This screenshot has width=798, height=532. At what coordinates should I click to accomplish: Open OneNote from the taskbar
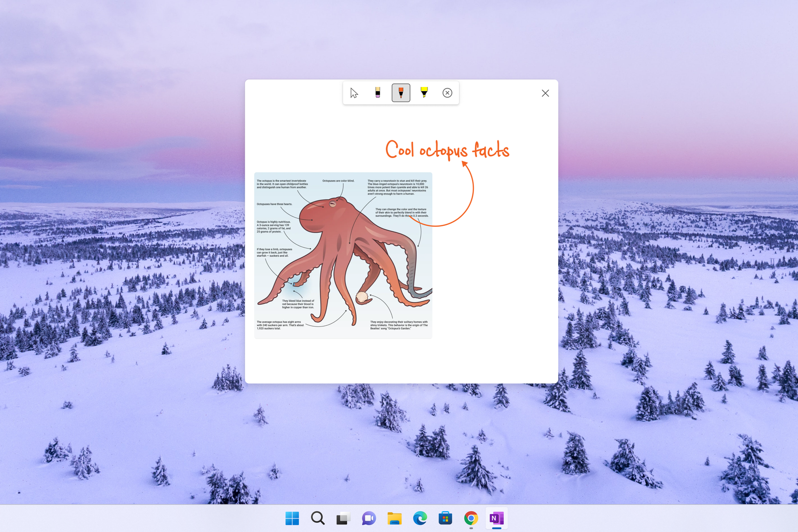[x=497, y=518]
